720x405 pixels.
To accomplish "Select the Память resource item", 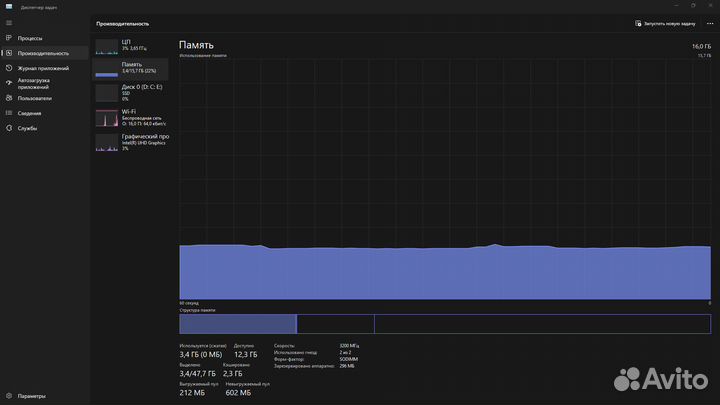I will click(131, 68).
